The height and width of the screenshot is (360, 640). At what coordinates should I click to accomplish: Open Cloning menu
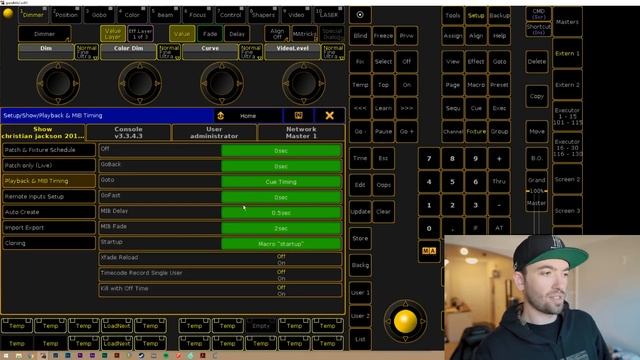pos(49,243)
